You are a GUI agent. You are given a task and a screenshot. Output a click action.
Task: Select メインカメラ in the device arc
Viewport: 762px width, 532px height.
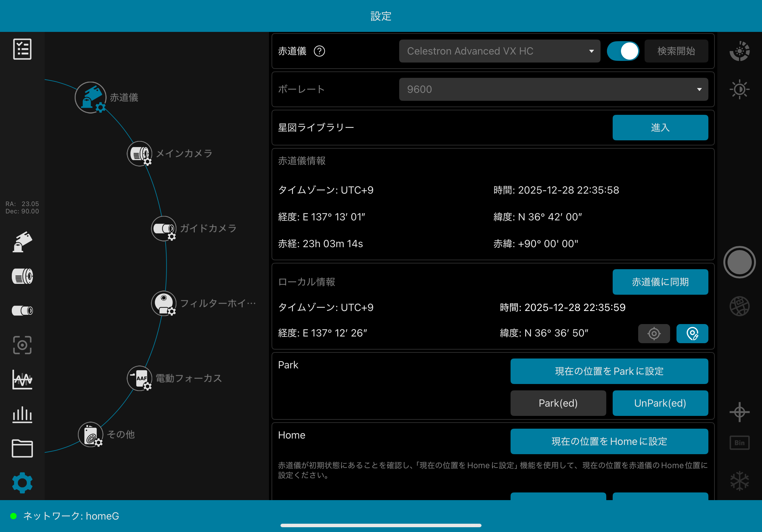(140, 153)
